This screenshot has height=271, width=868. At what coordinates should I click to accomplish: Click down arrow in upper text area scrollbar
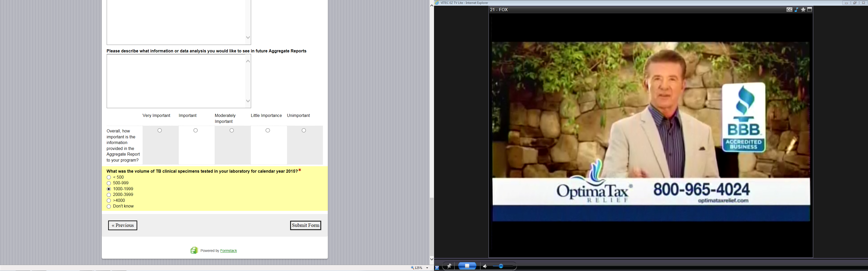pos(248,37)
